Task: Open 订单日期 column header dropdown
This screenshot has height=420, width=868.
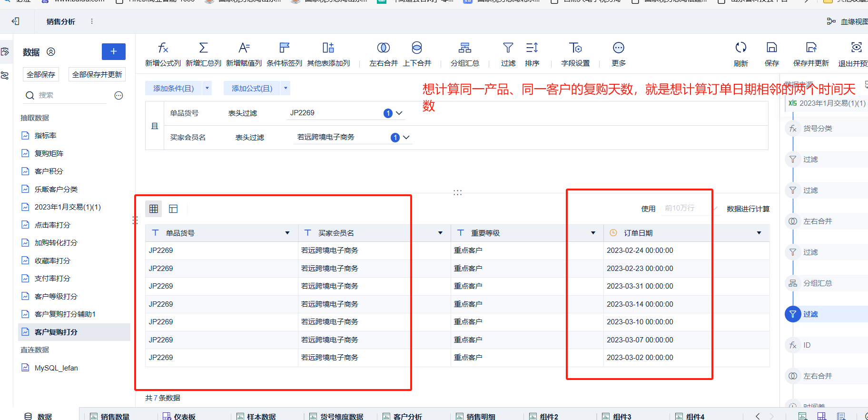Action: [759, 233]
